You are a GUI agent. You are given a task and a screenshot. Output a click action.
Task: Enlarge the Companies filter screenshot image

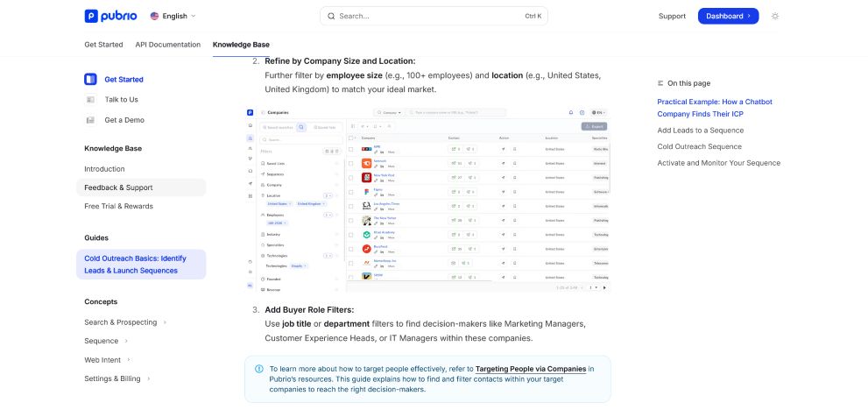click(427, 200)
